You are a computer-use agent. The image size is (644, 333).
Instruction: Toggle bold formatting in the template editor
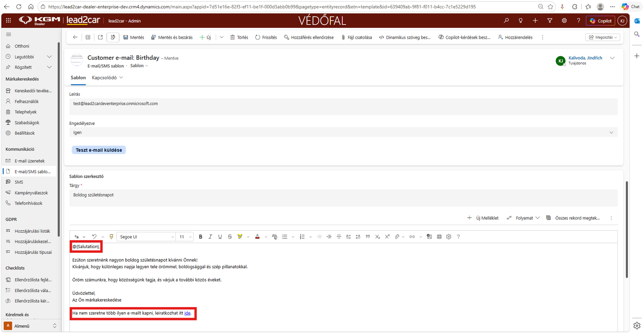[x=200, y=237]
